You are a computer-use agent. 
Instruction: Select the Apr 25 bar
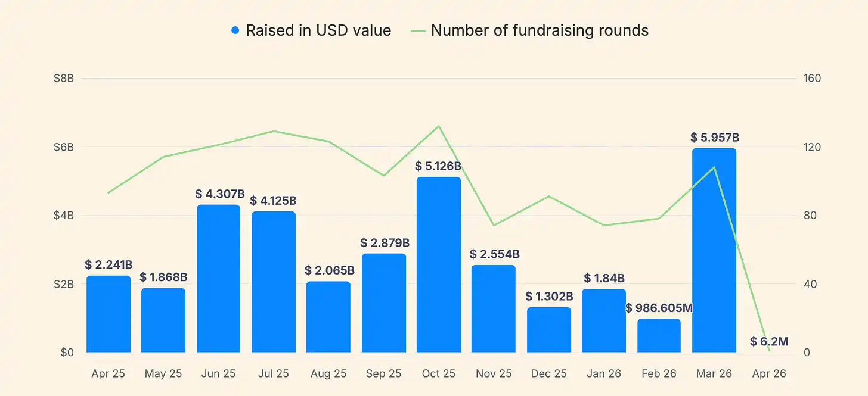pyautogui.click(x=108, y=314)
